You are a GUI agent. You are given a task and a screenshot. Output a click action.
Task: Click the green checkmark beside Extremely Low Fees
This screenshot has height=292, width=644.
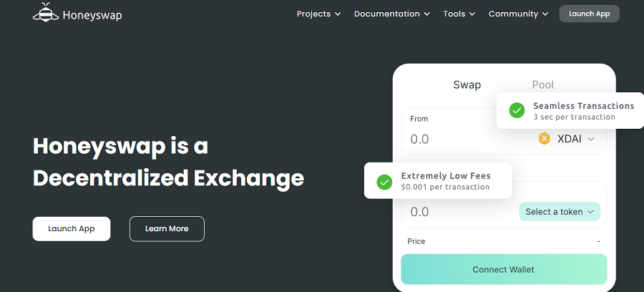tap(384, 182)
